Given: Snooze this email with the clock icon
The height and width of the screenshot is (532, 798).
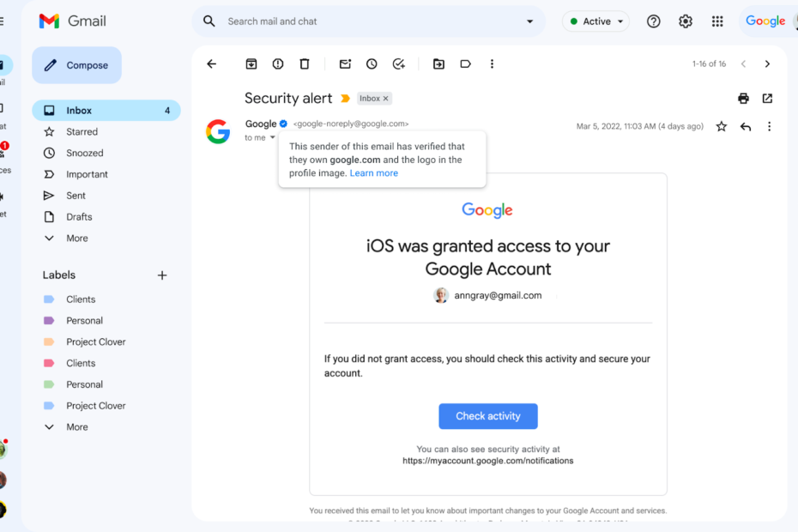Looking at the screenshot, I should point(372,64).
